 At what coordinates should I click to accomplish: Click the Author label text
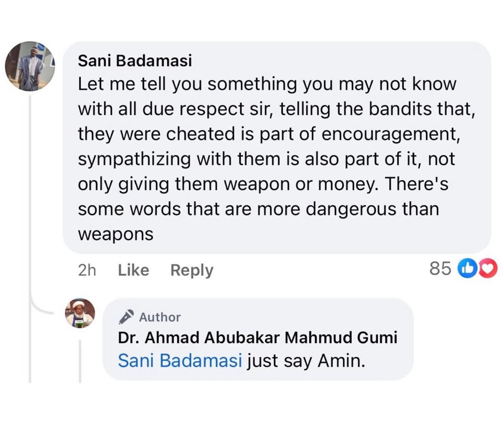[x=160, y=317]
